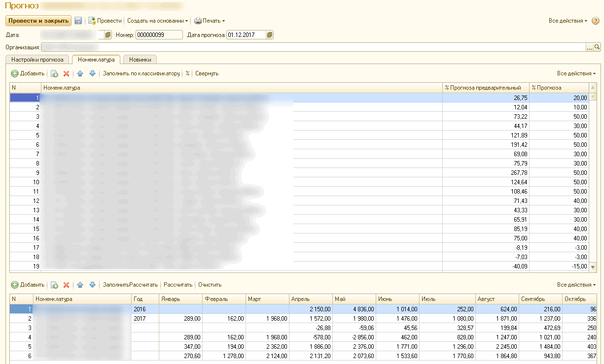This screenshot has width=604, height=364.
Task: Move row up in upper table toolbar
Action: pyautogui.click(x=80, y=74)
